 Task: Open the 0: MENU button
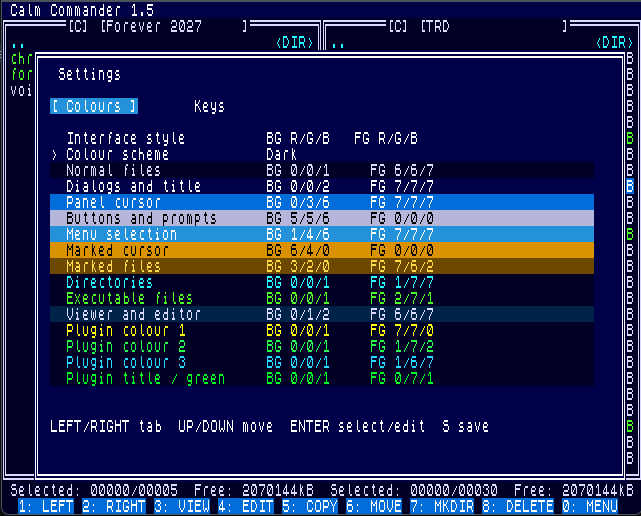(590, 506)
